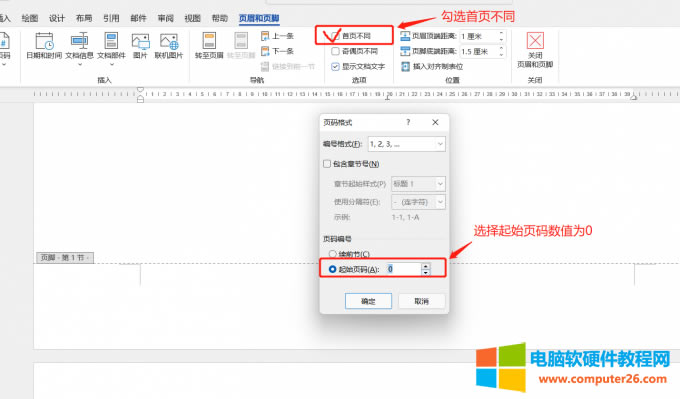Select Continue from previous section (续前节) radio
The height and width of the screenshot is (399, 680).
pos(333,254)
